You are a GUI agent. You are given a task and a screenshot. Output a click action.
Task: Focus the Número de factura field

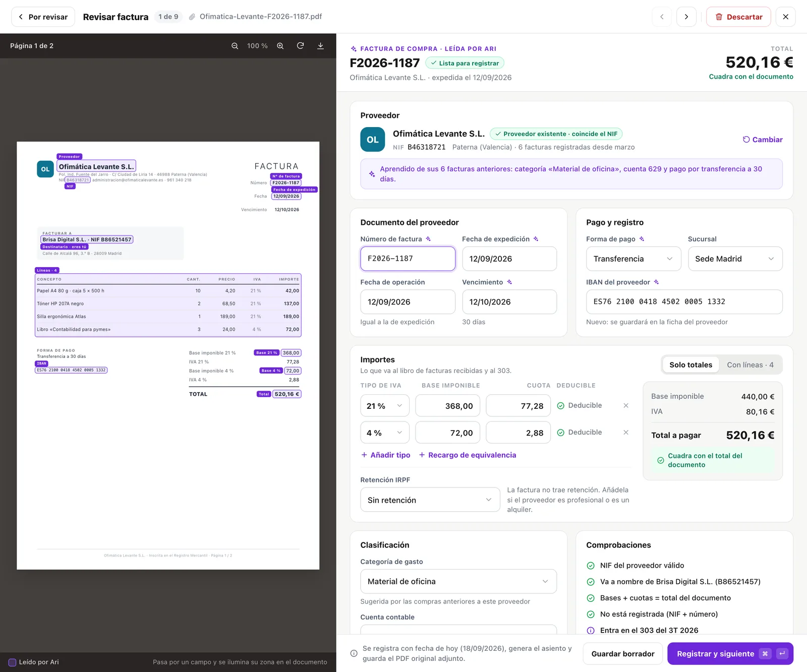[408, 259]
